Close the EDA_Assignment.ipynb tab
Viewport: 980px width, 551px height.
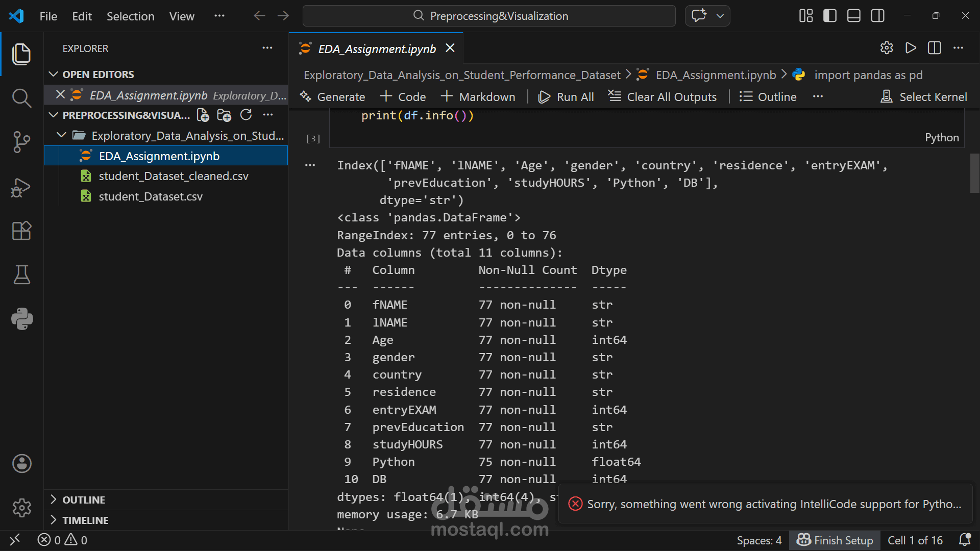click(450, 48)
